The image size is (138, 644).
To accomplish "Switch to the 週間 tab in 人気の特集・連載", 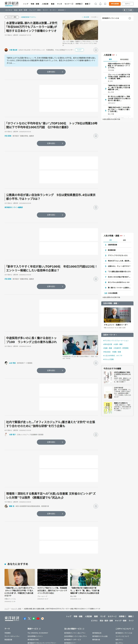I will point(124,240).
